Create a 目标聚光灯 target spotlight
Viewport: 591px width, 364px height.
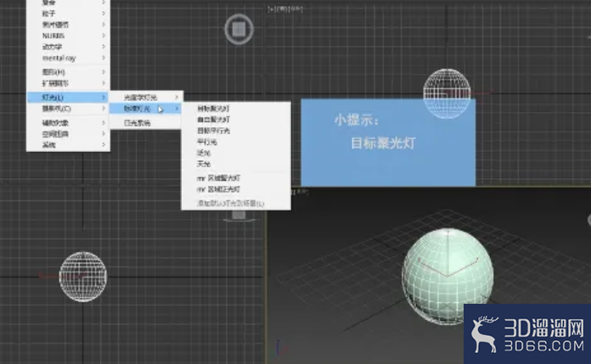(x=236, y=109)
